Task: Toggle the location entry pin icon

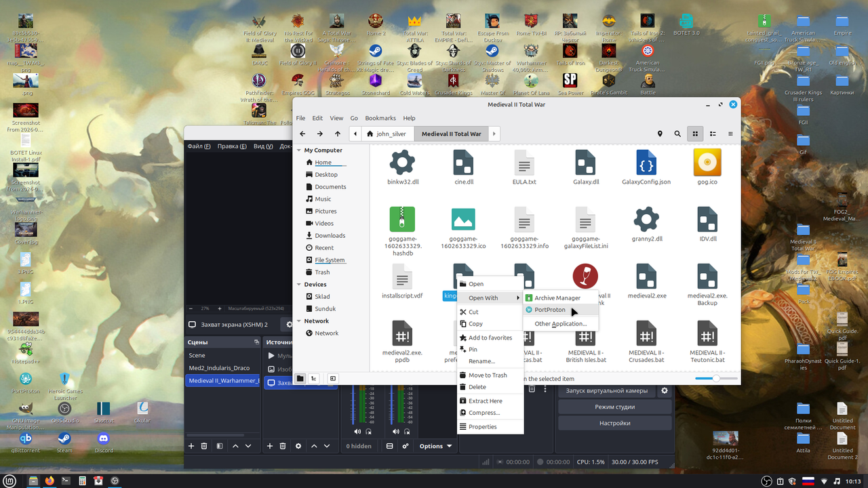Action: [x=660, y=134]
